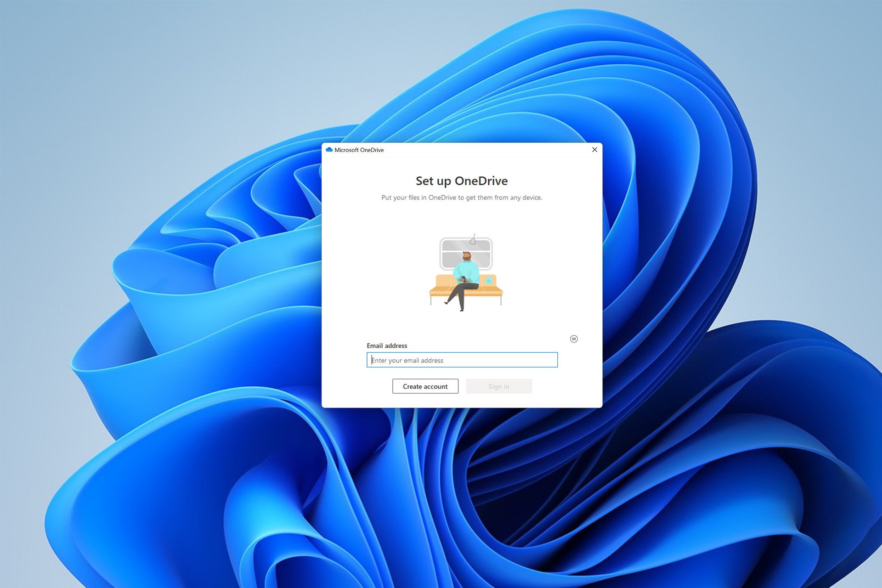The height and width of the screenshot is (588, 882).
Task: Click the greyed-out Sign in button
Action: (x=499, y=386)
